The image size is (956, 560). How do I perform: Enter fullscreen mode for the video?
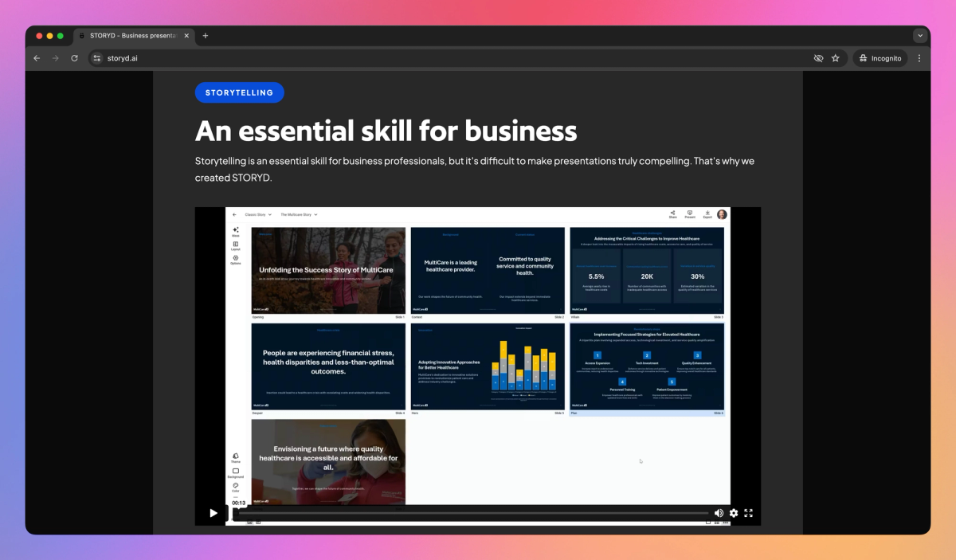(748, 513)
